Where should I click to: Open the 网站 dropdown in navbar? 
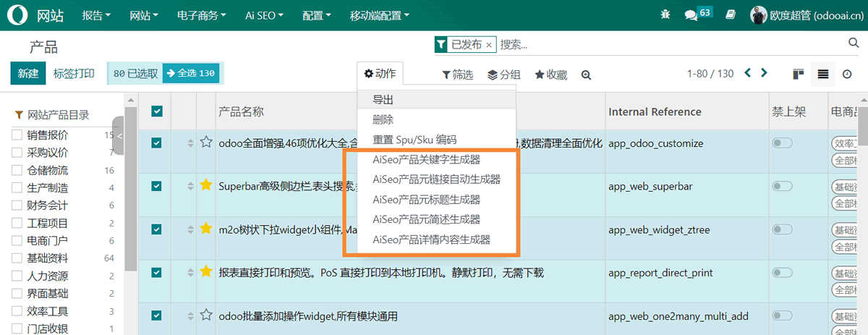click(144, 14)
